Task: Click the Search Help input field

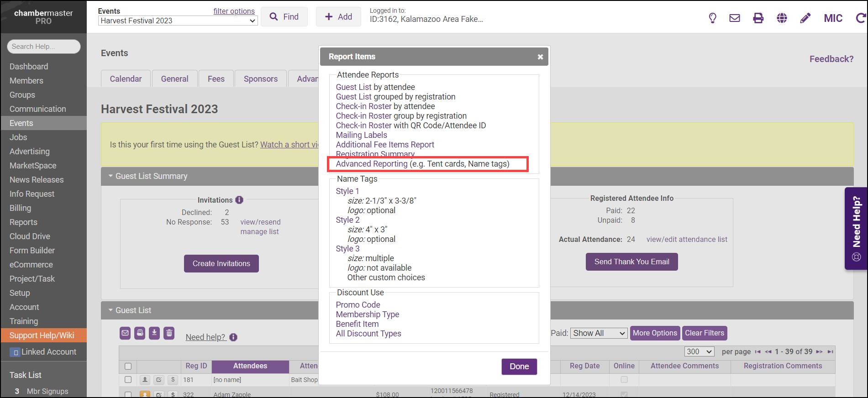Action: coord(44,47)
